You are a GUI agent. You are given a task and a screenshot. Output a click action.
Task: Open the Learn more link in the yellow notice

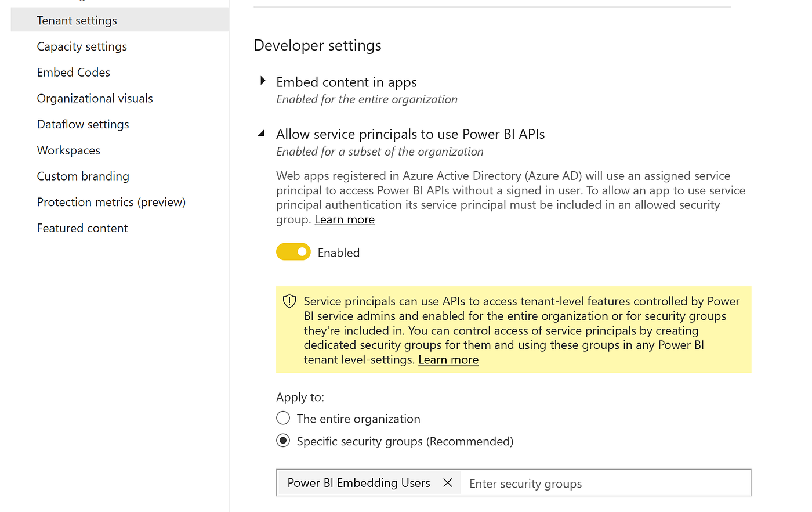click(x=448, y=360)
